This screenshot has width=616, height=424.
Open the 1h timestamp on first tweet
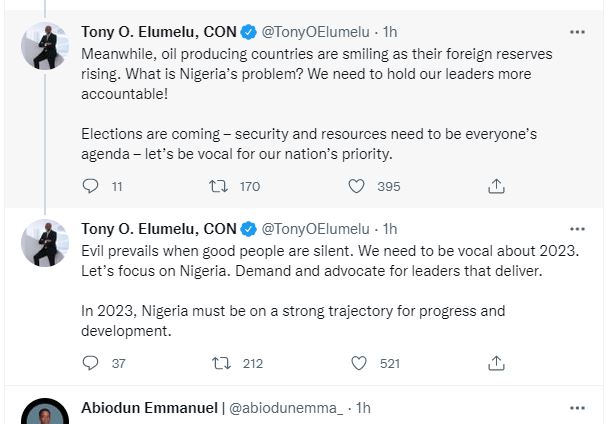pos(390,31)
